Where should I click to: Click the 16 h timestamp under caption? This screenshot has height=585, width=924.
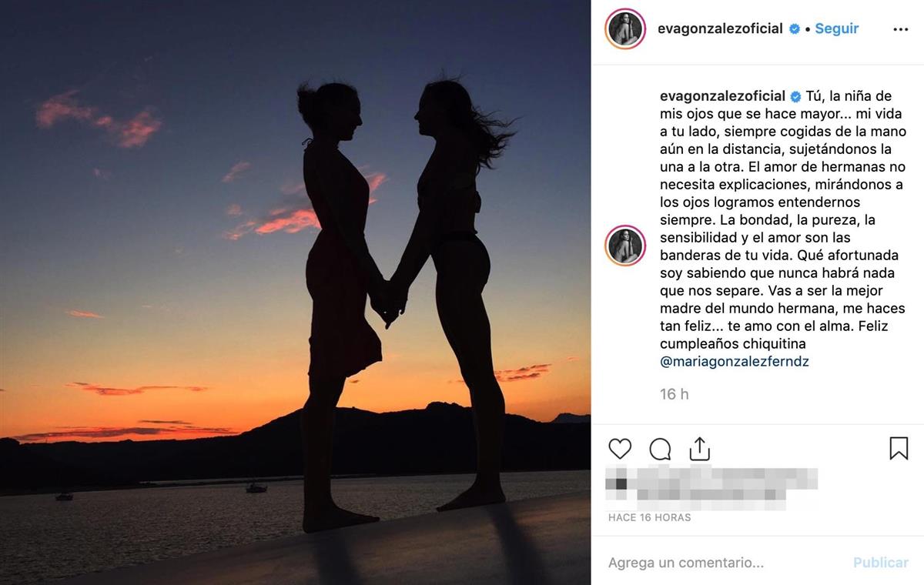pos(675,394)
